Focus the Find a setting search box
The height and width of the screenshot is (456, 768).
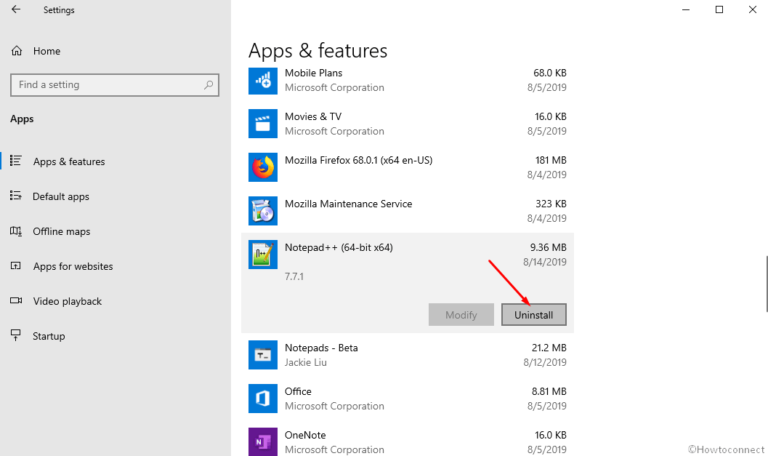click(115, 85)
